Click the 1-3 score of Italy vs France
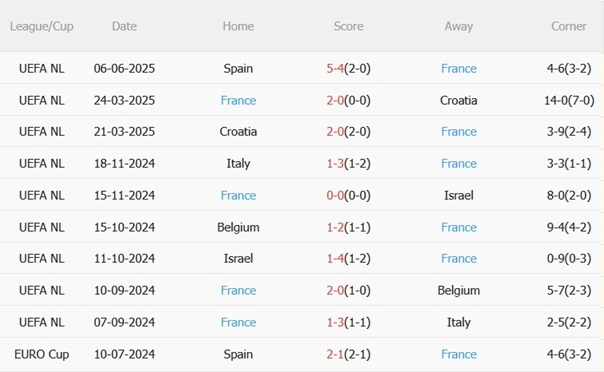 [335, 164]
